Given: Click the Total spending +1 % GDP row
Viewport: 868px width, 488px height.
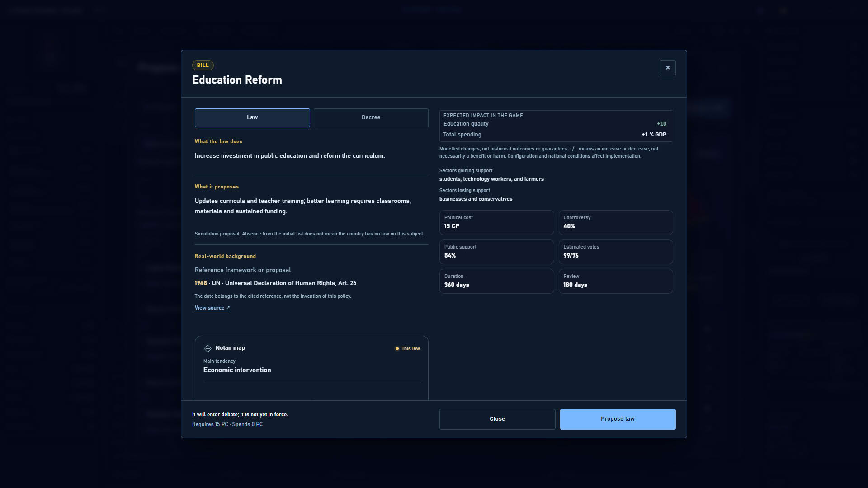Looking at the screenshot, I should 555,135.
